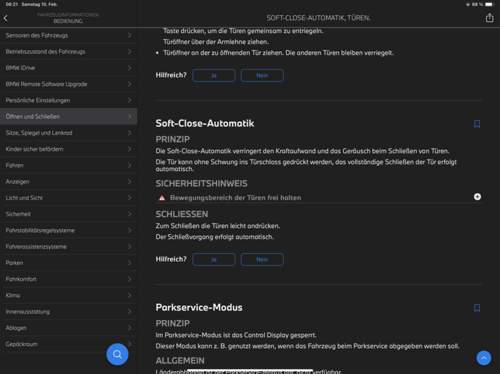Expand safety note with plus icon
The image size is (500, 374).
pyautogui.click(x=477, y=197)
